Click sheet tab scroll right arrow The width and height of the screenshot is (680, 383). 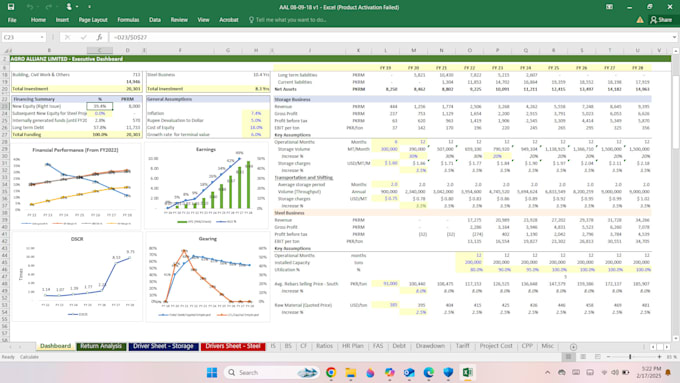[x=20, y=347]
